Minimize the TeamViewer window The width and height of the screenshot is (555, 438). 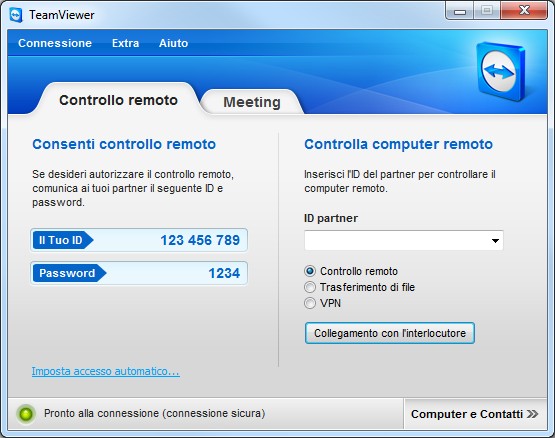pyautogui.click(x=460, y=11)
